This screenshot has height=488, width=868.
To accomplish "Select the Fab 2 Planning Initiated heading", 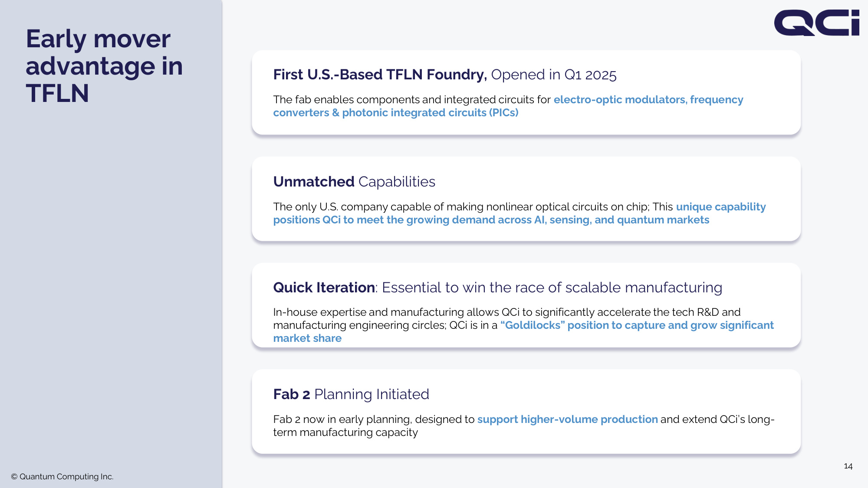I will point(351,394).
